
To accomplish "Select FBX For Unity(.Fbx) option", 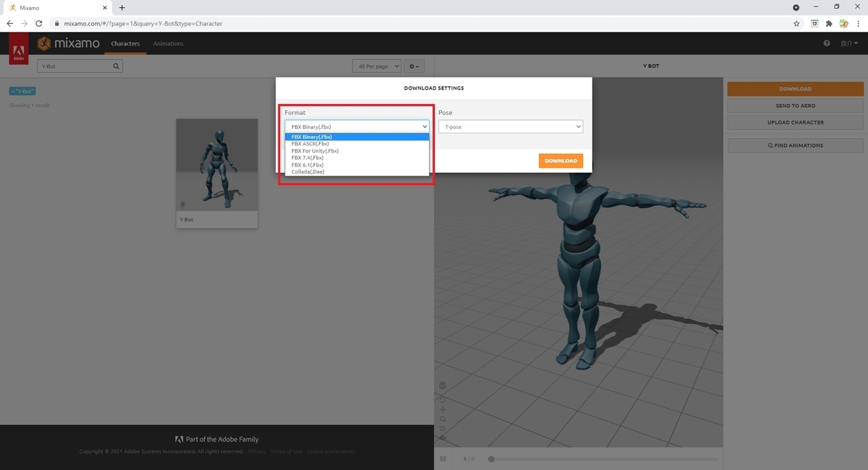I will click(x=357, y=150).
